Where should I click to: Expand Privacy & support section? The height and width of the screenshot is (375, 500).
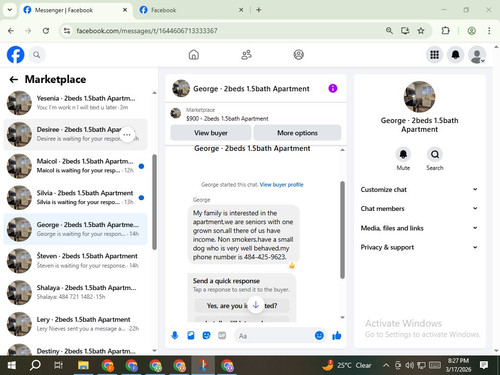[419, 247]
